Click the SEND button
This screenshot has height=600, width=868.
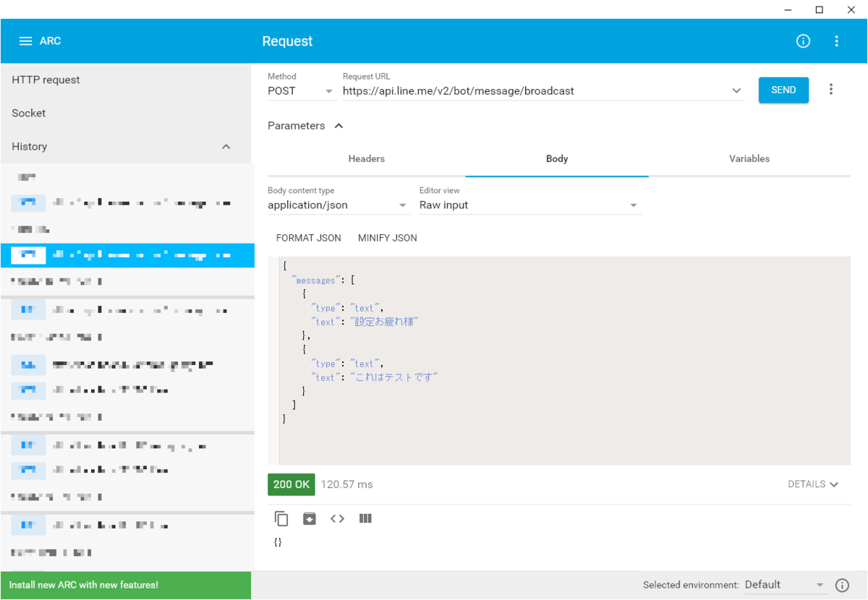click(x=783, y=90)
